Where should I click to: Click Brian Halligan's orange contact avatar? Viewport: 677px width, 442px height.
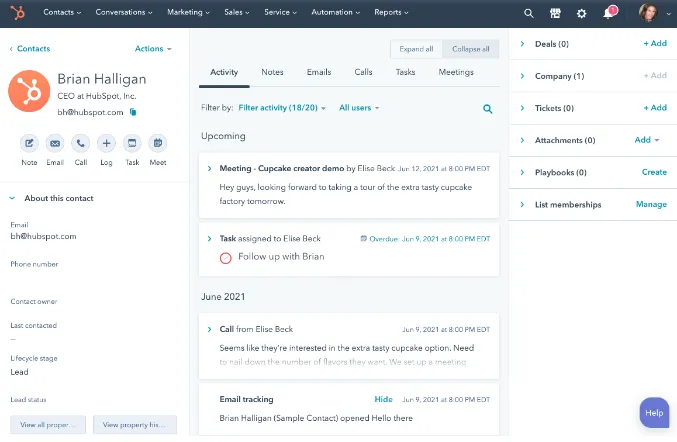click(x=29, y=91)
